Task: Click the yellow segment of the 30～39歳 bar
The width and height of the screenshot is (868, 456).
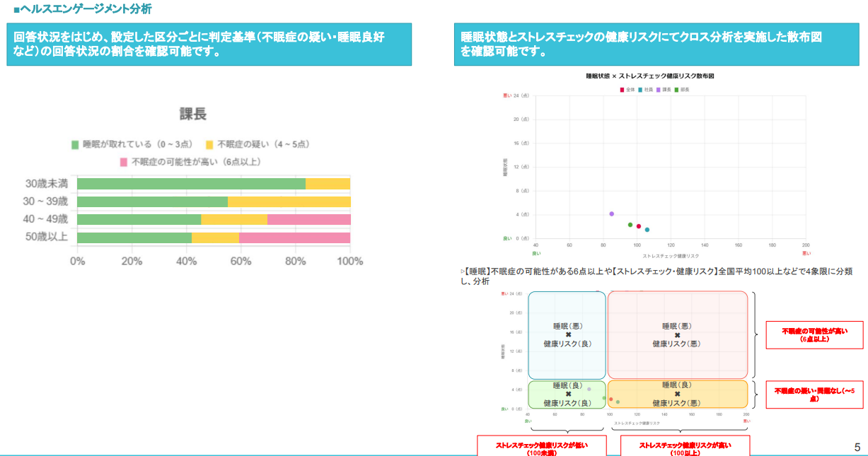Action: click(x=289, y=201)
